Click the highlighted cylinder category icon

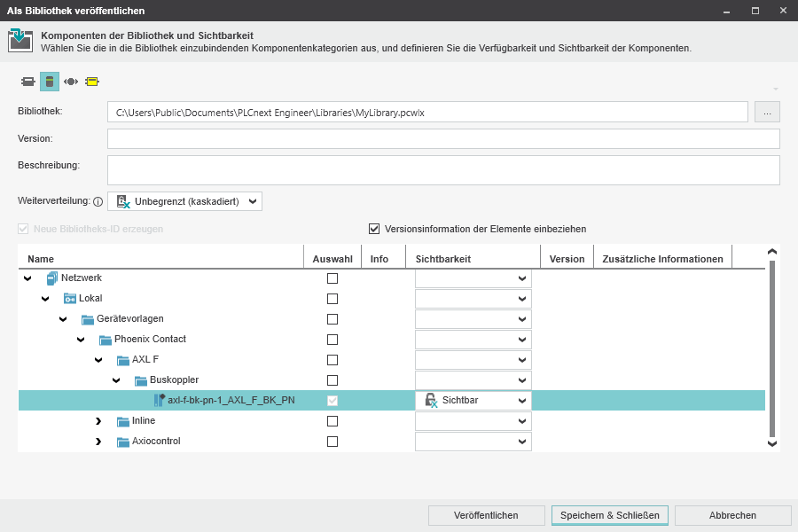point(50,82)
